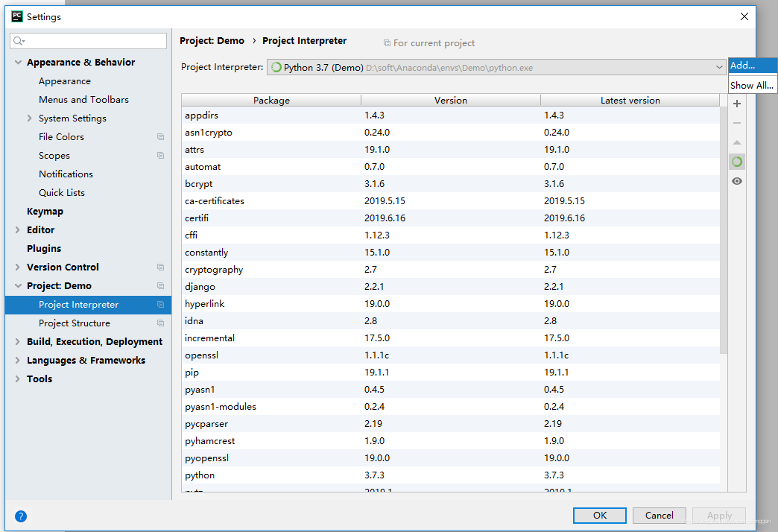Image resolution: width=778 pixels, height=532 pixels.
Task: Select the django package row
Action: (451, 286)
